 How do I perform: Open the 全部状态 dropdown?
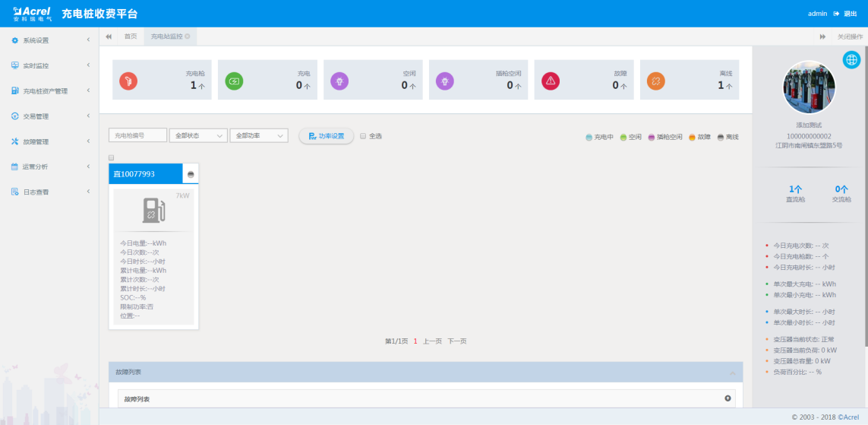199,135
